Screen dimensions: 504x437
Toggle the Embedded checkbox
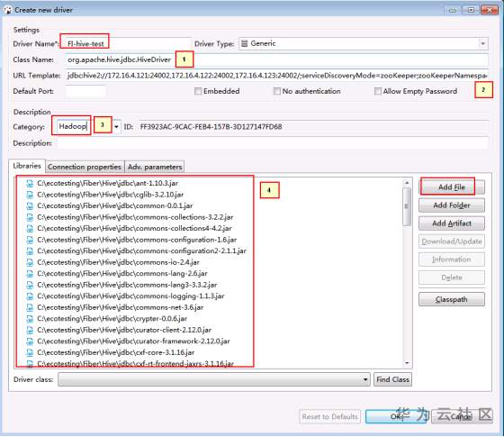pyautogui.click(x=198, y=91)
